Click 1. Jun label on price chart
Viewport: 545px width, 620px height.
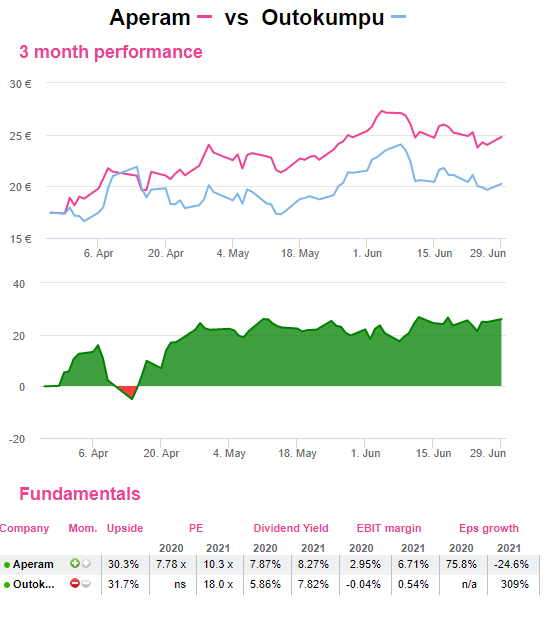tap(367, 253)
